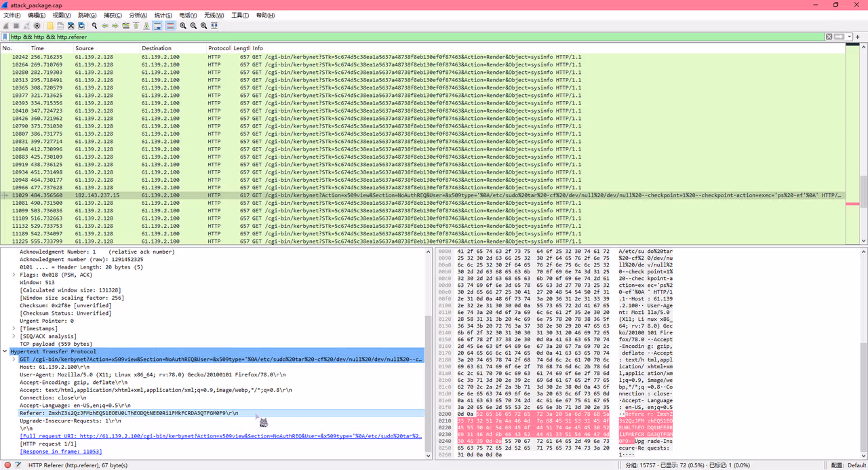Go forward to next packet arrow
Screen dimensions: 868x470
(115, 26)
